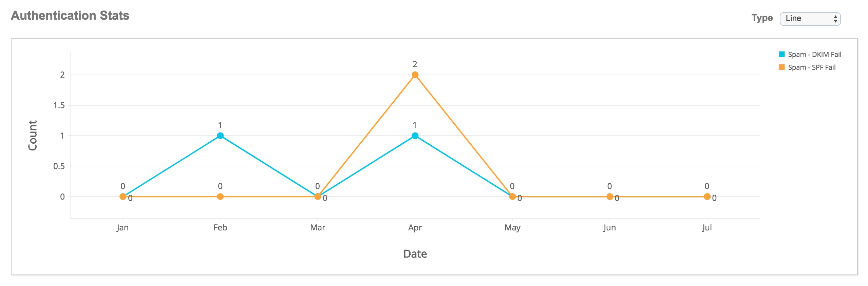Click the Count y-axis title
Image resolution: width=868 pixels, height=286 pixels.
tap(33, 136)
